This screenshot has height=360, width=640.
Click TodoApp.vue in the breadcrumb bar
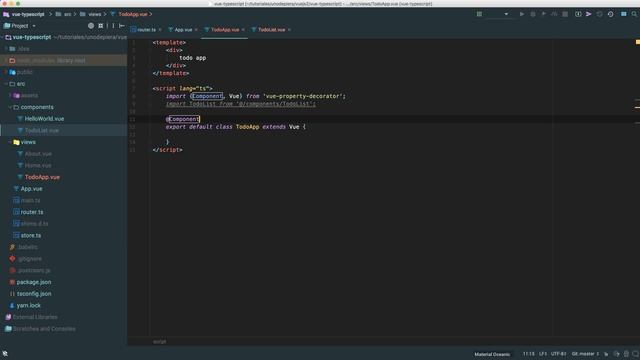pos(133,14)
